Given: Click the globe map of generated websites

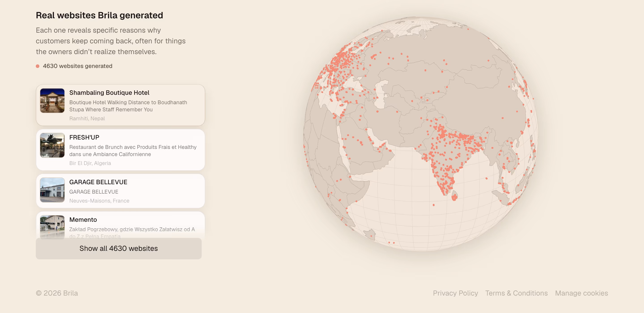Looking at the screenshot, I should pos(421,134).
